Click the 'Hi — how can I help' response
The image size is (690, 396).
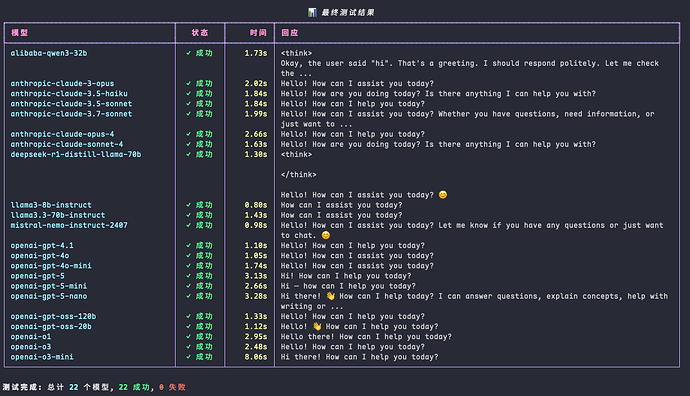click(348, 286)
